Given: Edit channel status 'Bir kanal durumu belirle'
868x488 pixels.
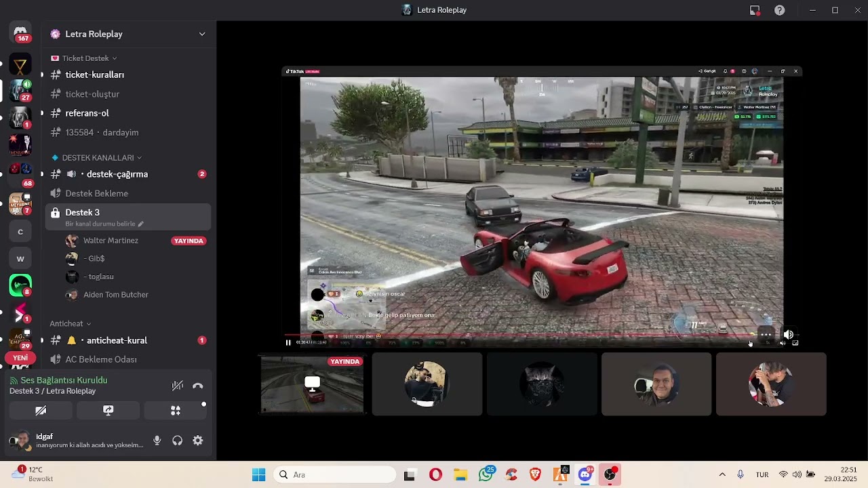Looking at the screenshot, I should coord(104,224).
